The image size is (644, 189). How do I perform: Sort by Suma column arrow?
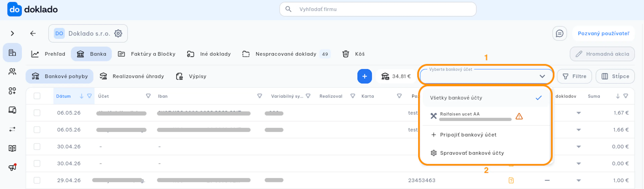[x=618, y=96]
